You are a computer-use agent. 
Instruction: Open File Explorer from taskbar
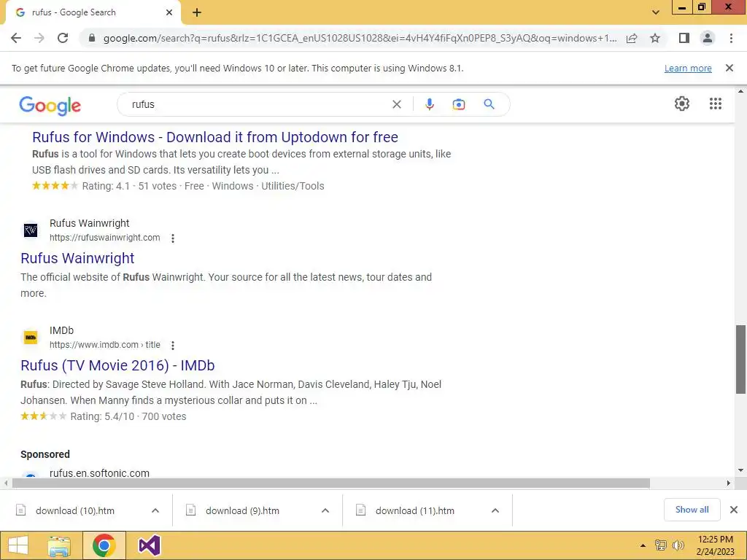click(x=59, y=545)
